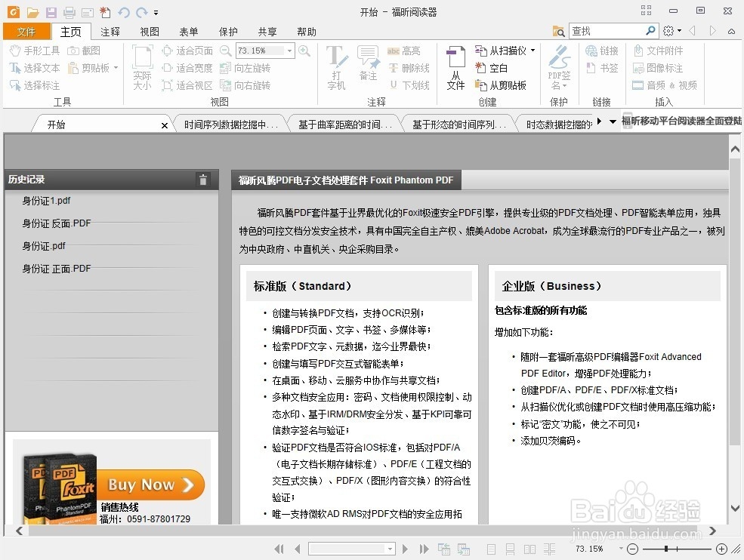744x560 pixels.
Task: Click the Open folder icon in quick toolbar
Action: click(x=32, y=12)
